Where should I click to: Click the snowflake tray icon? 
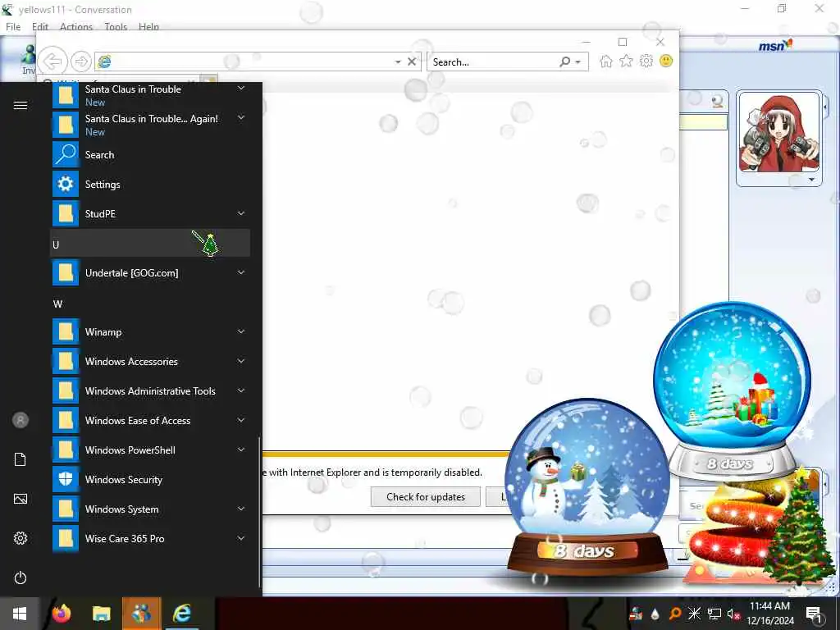(x=694, y=614)
